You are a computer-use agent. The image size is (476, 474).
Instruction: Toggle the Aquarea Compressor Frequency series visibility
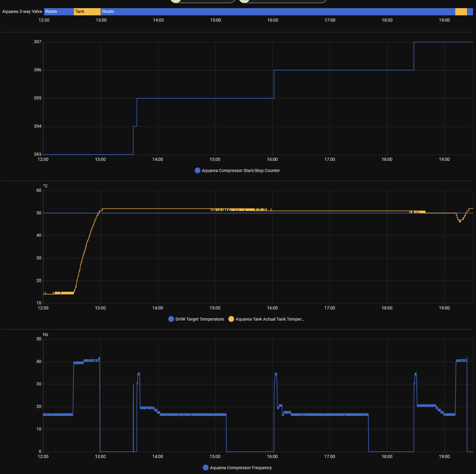tap(241, 468)
